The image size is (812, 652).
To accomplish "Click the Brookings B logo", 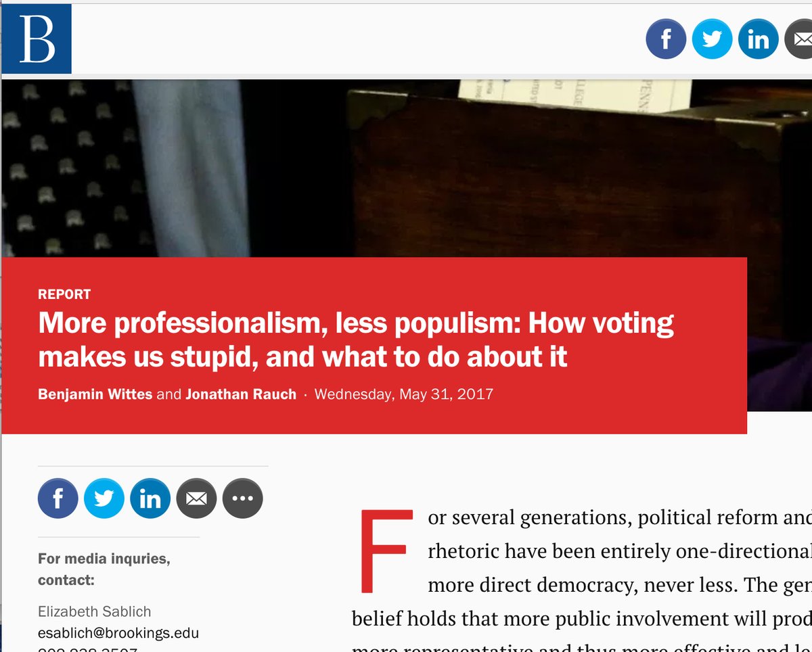I will pyautogui.click(x=37, y=39).
